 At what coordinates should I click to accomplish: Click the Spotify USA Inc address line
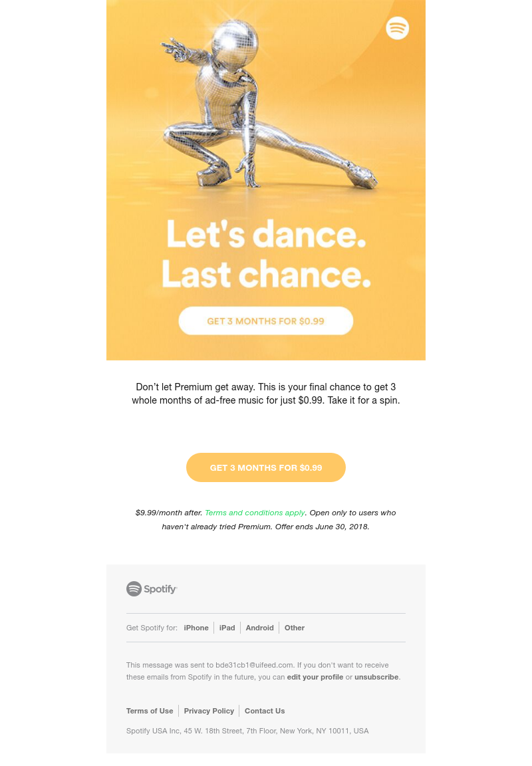[247, 731]
